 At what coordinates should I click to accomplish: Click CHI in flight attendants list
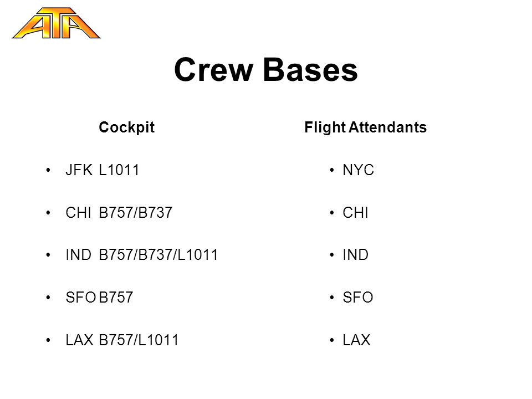point(355,213)
